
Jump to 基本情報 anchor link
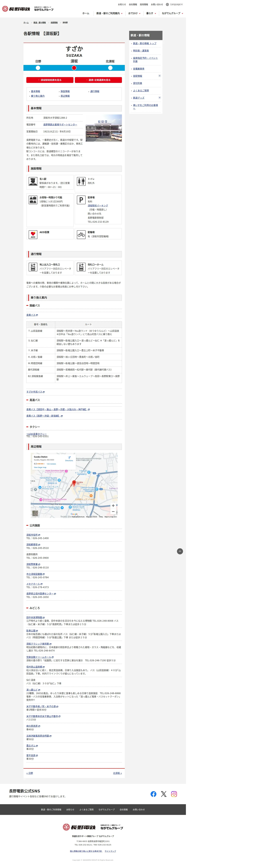35,91
